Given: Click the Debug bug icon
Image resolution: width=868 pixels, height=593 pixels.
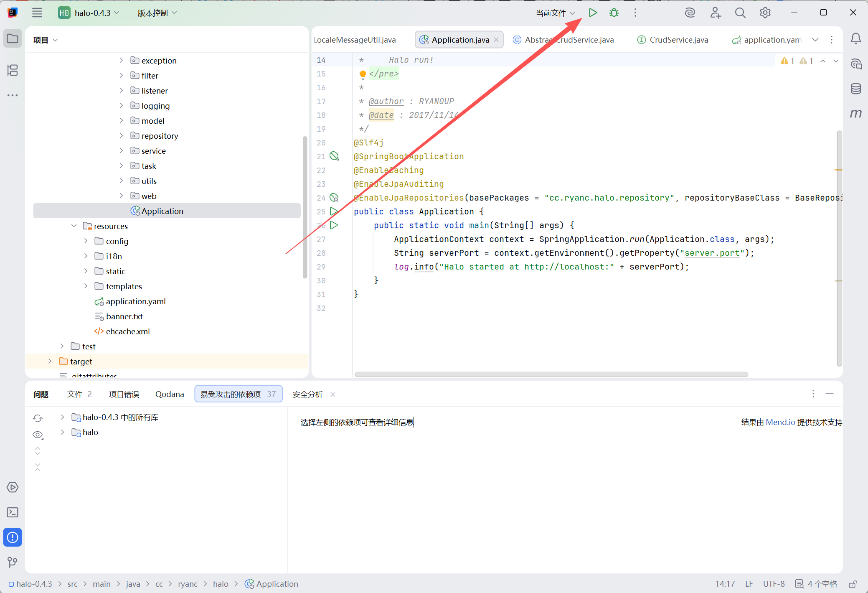Looking at the screenshot, I should [x=614, y=13].
